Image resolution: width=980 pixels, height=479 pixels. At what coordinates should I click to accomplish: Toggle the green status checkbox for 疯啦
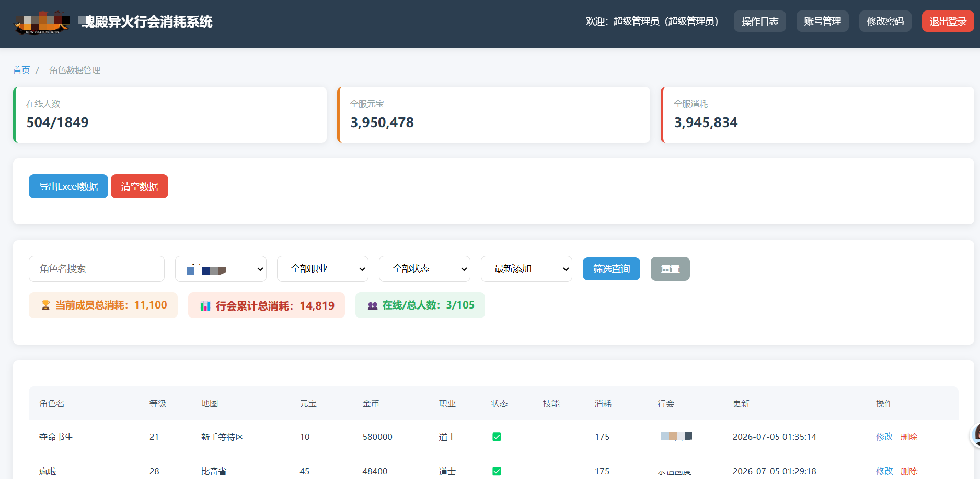pyautogui.click(x=497, y=471)
